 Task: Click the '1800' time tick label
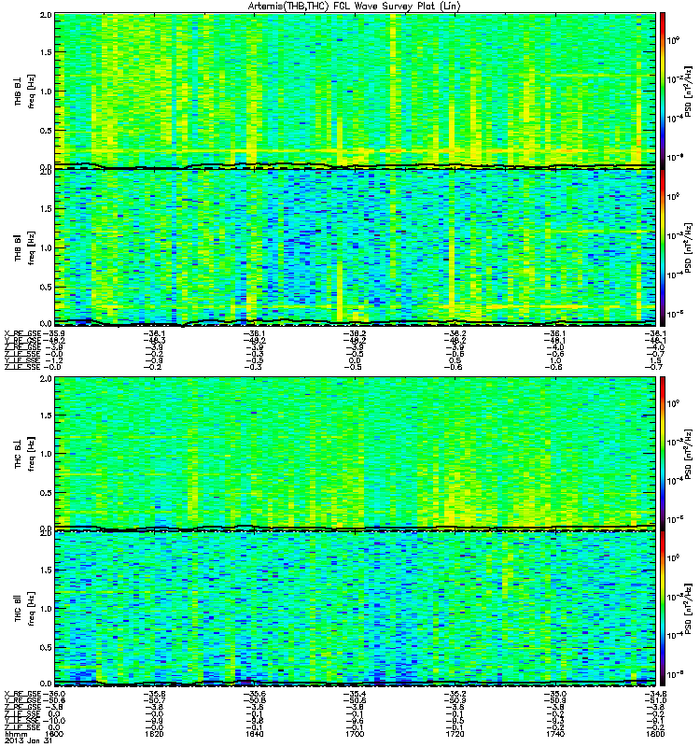click(655, 734)
